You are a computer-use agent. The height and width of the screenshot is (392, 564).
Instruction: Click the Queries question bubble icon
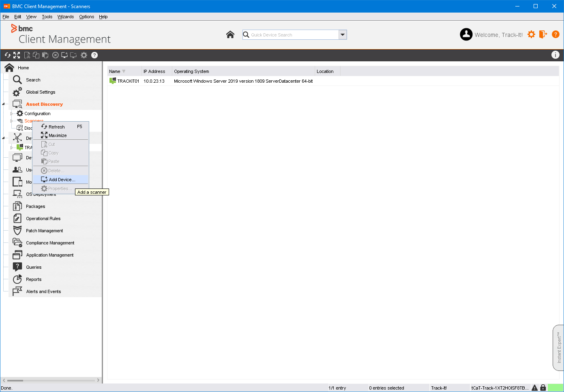[17, 267]
